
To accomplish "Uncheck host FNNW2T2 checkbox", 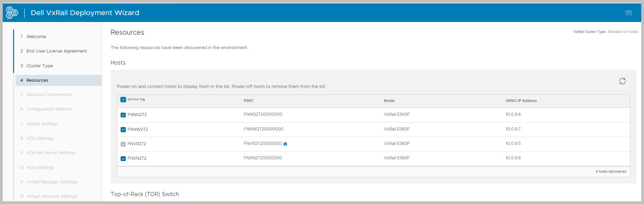I will [x=123, y=129].
